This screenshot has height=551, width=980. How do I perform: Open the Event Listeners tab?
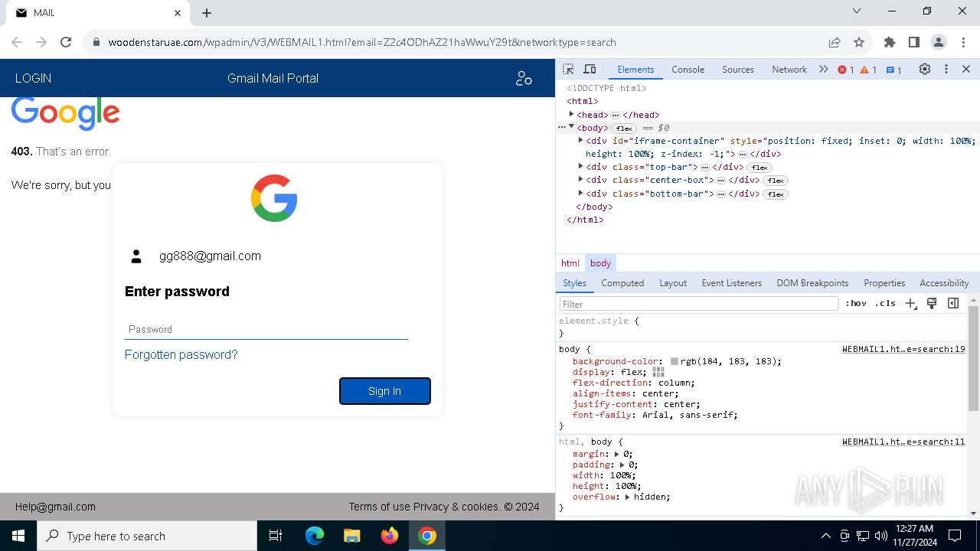point(731,282)
